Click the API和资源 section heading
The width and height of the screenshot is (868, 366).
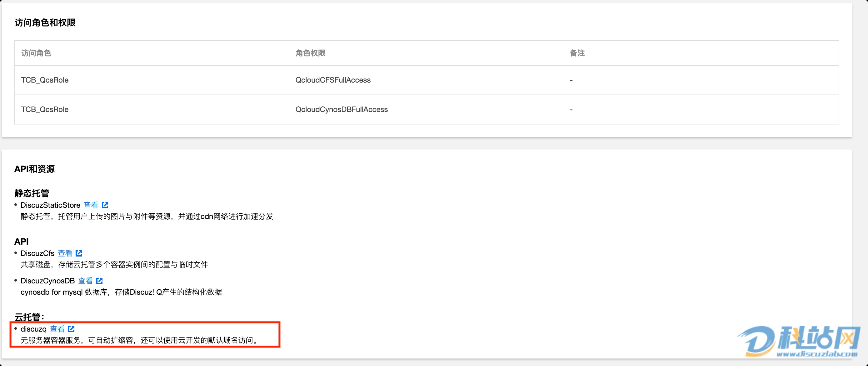click(x=34, y=169)
